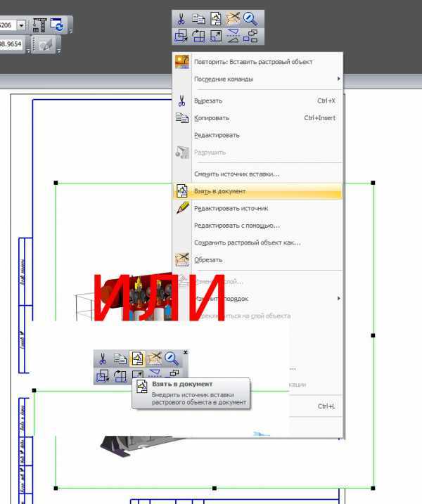Viewport: 422px width, 504px height.
Task: Select Редактировать с помощью... menu entry
Action: (x=257, y=226)
